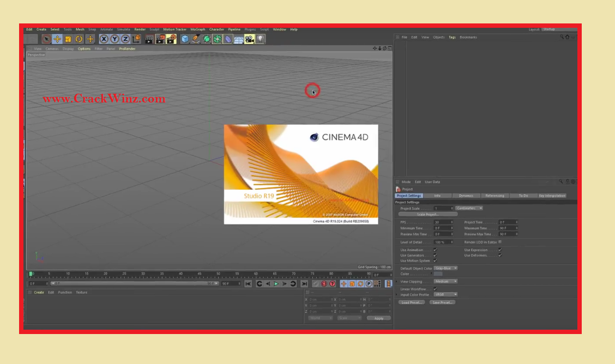Enable Render LOD in Editor checkbox
Screen dimensions: 615x364
point(500,242)
